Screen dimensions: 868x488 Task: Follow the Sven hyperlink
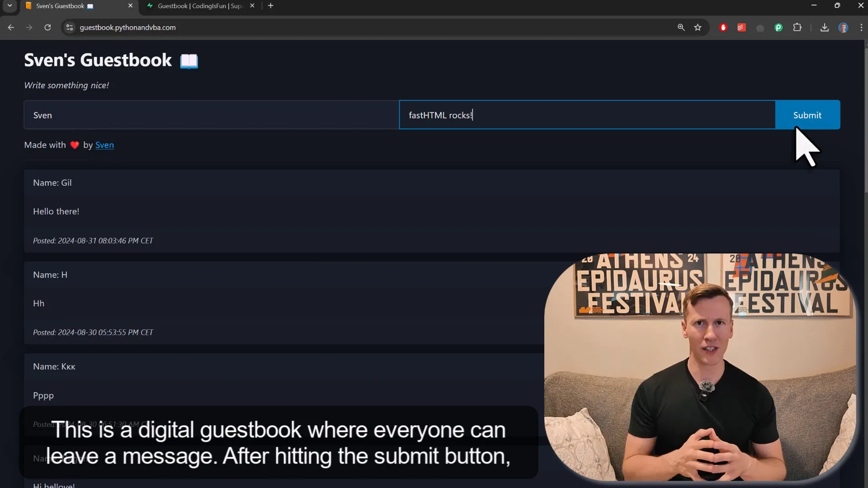pyautogui.click(x=104, y=145)
